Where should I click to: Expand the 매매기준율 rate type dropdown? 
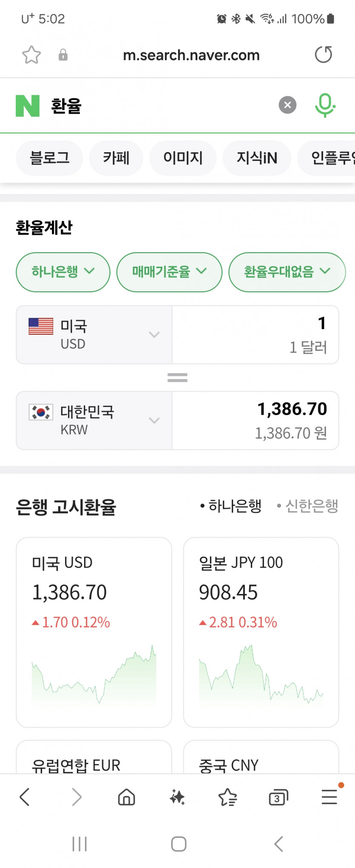(x=169, y=272)
